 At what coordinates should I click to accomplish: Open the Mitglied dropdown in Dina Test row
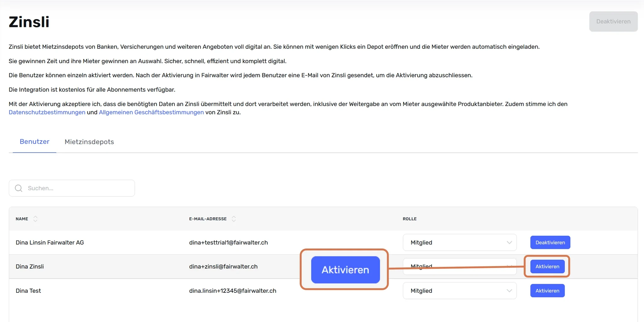click(x=460, y=291)
